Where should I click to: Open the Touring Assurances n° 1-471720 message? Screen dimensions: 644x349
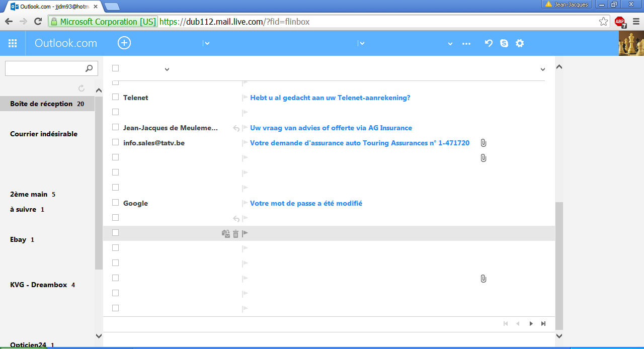360,143
